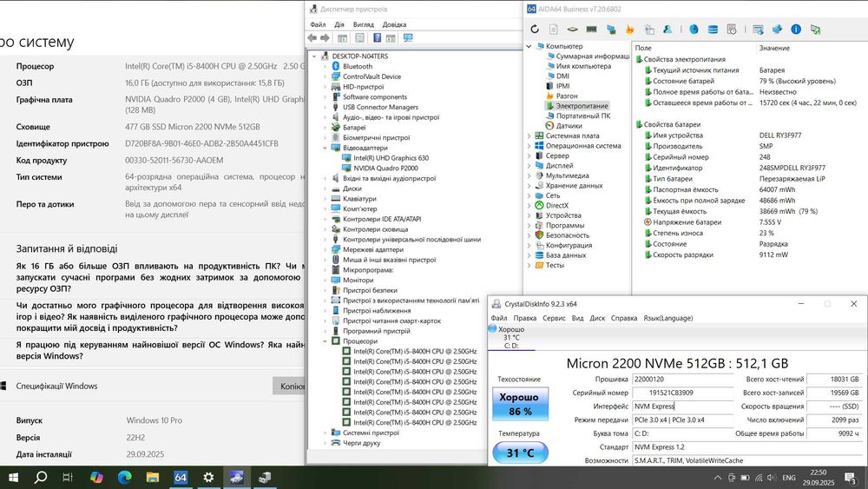This screenshot has height=489, width=868.
Task: Click the AIDA64 blue globe toolbar icon
Action: (x=694, y=30)
